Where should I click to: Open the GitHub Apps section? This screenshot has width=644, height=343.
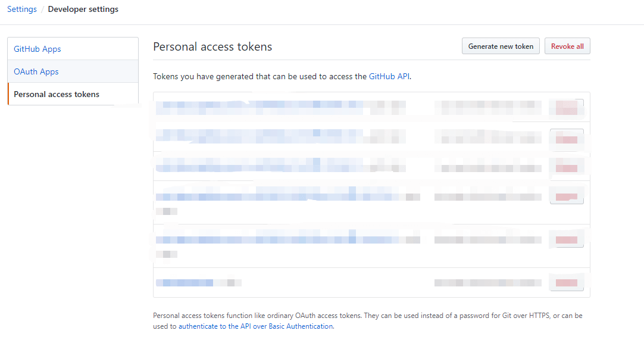pos(37,49)
